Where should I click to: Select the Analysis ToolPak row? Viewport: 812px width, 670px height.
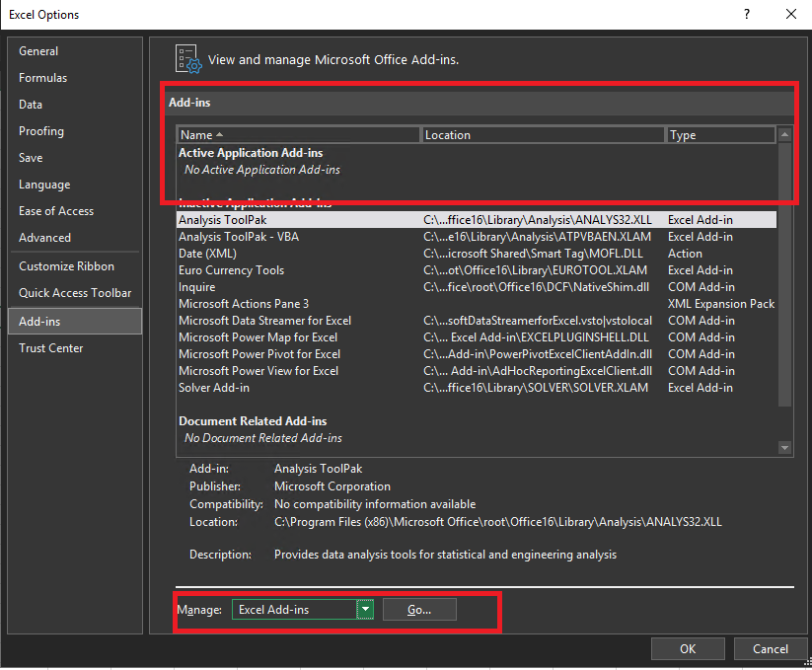(477, 220)
